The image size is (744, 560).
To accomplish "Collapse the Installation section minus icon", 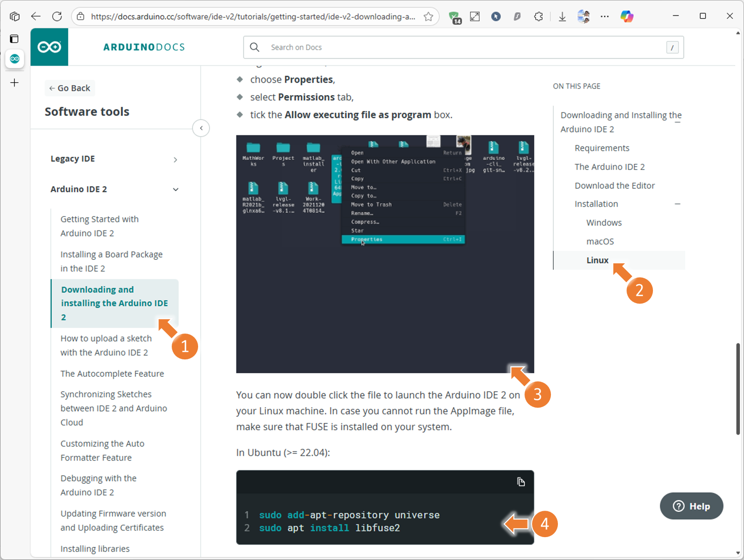I will [x=677, y=204].
